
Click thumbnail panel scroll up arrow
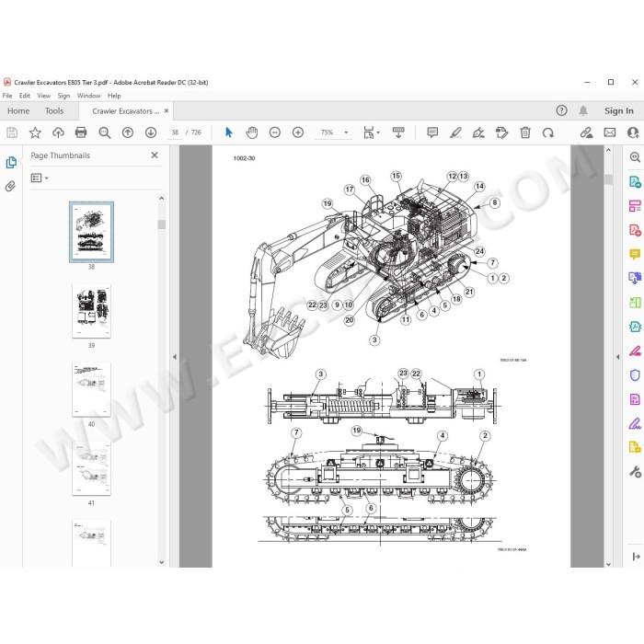161,199
